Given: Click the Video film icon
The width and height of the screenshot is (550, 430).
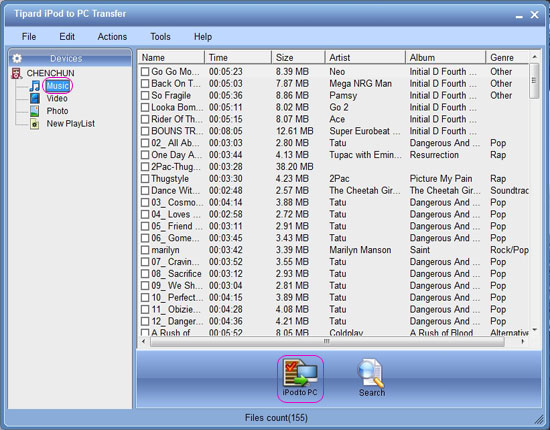Looking at the screenshot, I should (34, 98).
